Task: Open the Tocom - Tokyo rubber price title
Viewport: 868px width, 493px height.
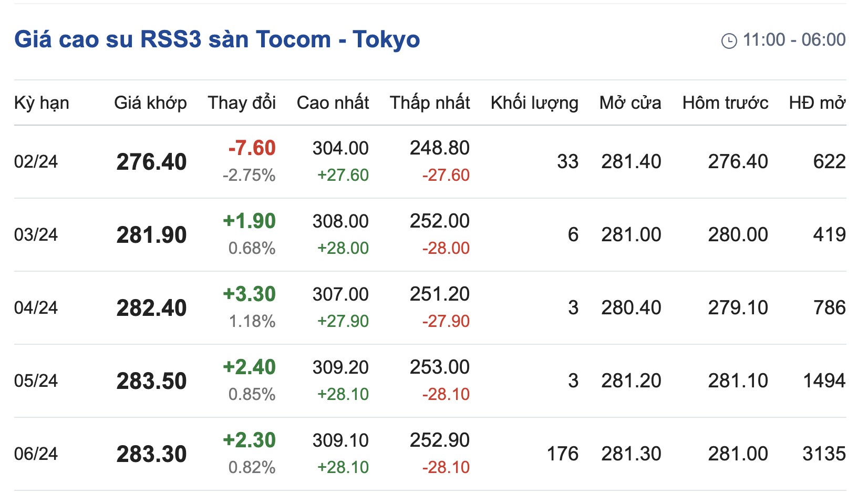Action: 217,39
